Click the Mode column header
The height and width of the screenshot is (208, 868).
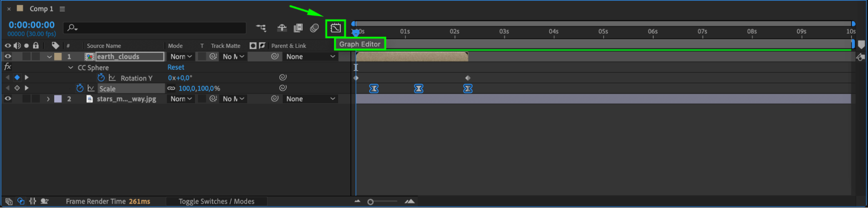[175, 45]
